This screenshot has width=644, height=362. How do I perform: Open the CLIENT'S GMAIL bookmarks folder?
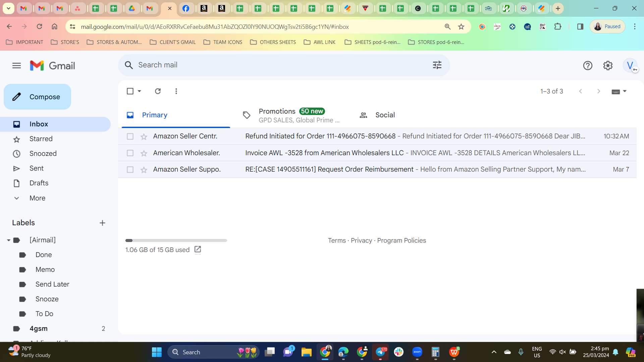173,42
